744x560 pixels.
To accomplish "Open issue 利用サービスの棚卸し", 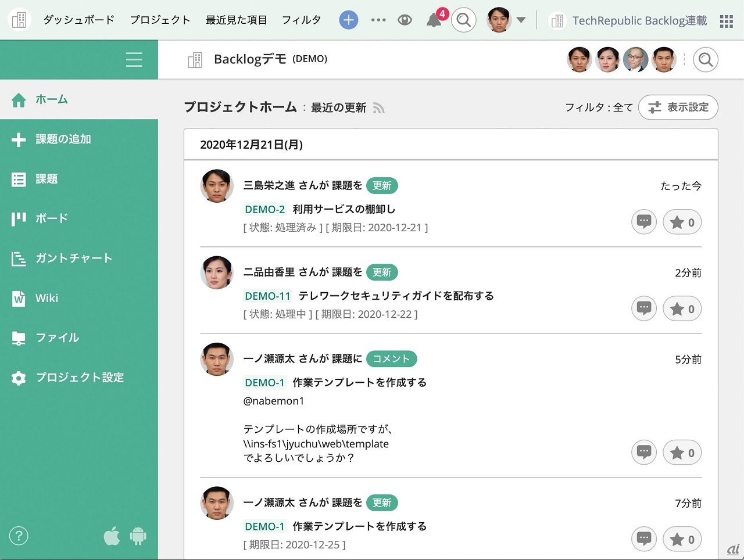I will point(344,209).
